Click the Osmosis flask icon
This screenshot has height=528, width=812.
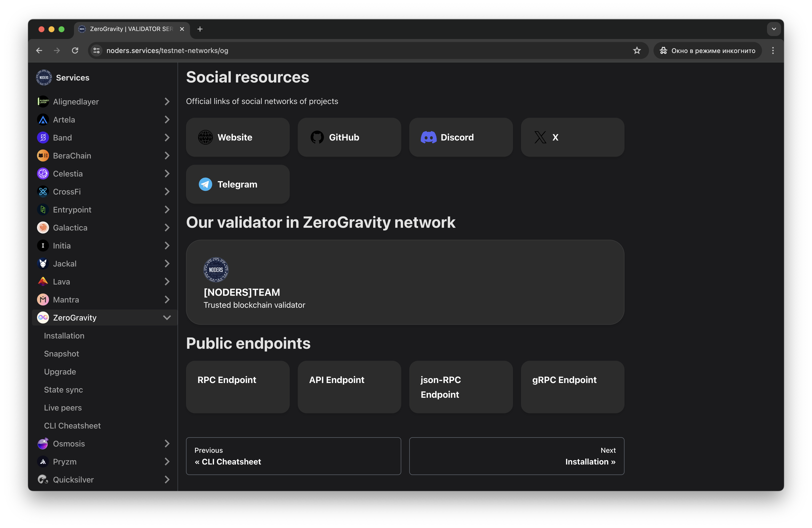coord(43,444)
